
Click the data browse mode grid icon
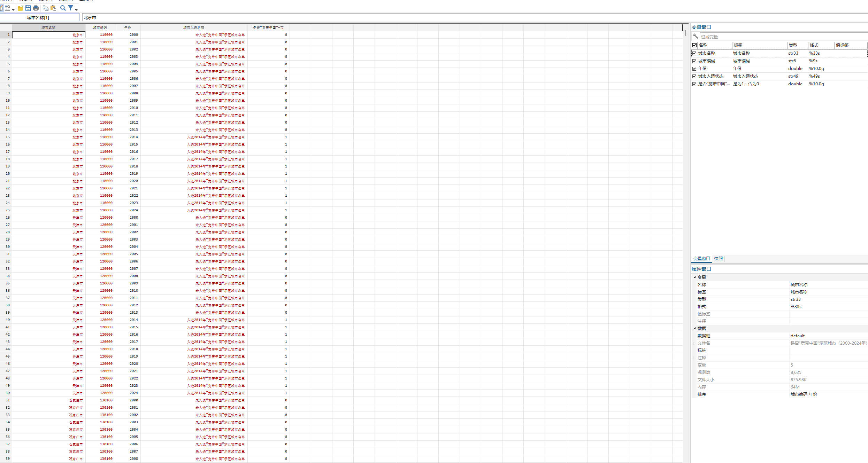click(8, 8)
